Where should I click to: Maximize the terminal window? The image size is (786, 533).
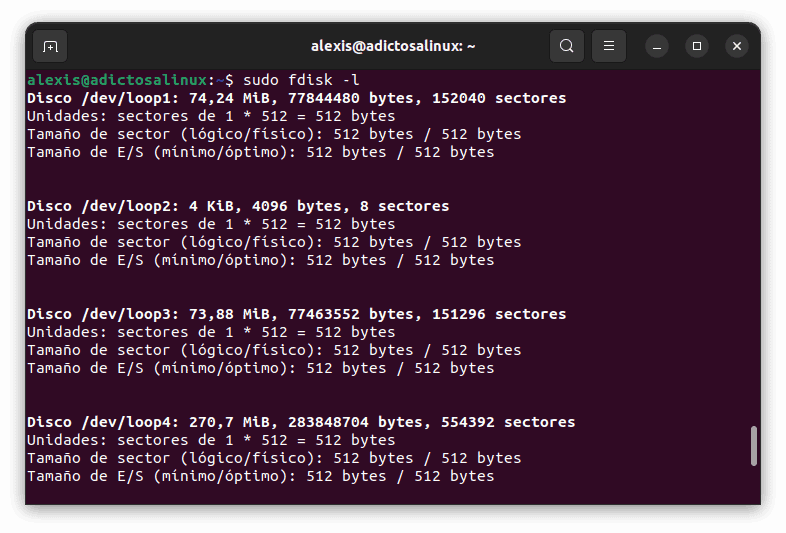coord(697,46)
